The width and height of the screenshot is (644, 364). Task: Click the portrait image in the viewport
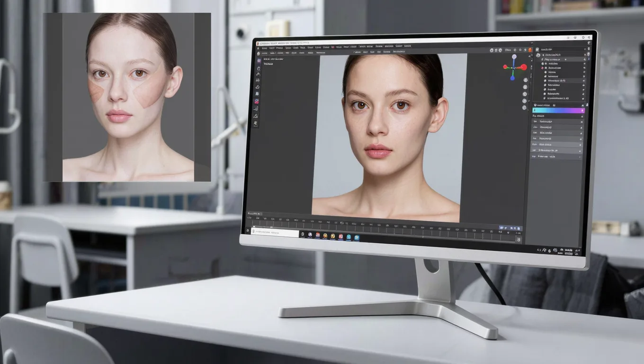tap(389, 137)
